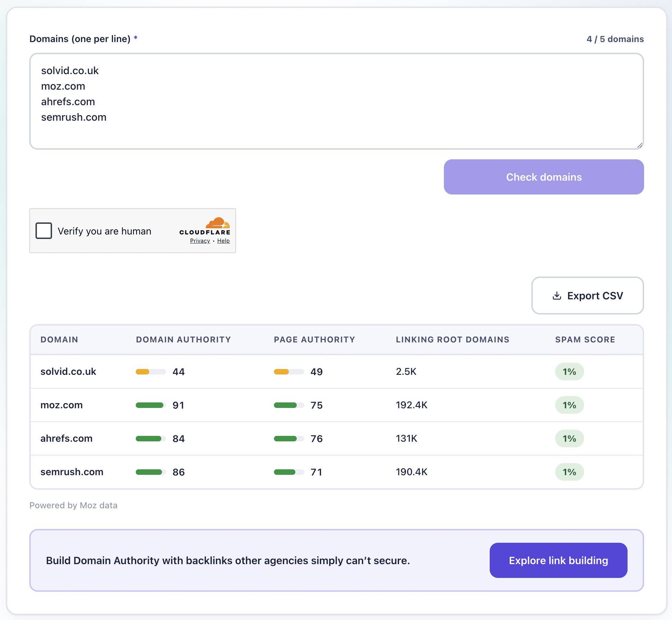672x620 pixels.
Task: Click the Build Domain Authority banner text
Action: [x=228, y=560]
